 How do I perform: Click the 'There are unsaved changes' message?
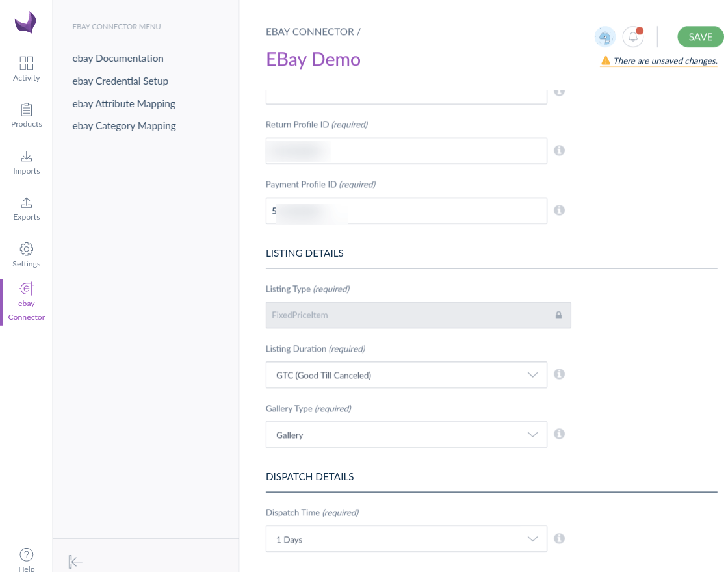[666, 61]
